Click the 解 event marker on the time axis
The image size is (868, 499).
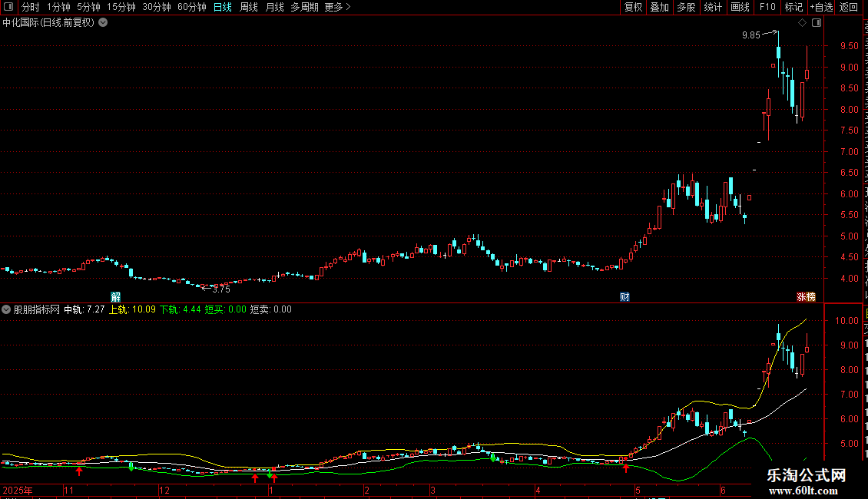116,297
